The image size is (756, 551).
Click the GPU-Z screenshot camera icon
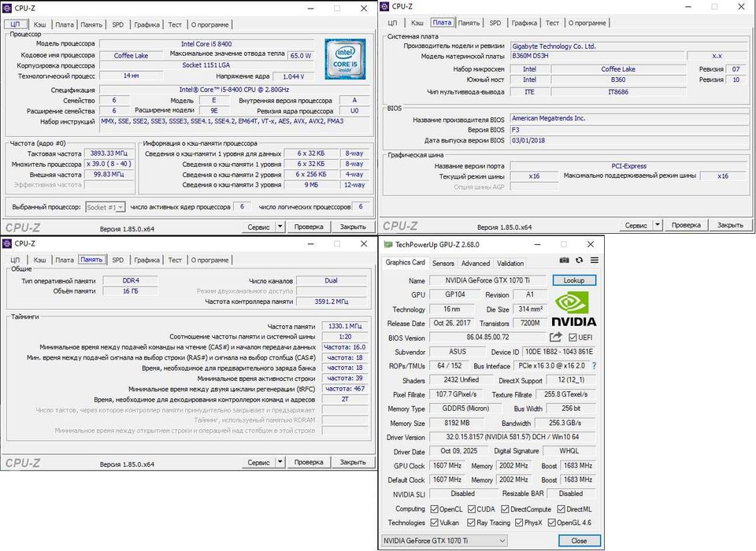[x=564, y=260]
